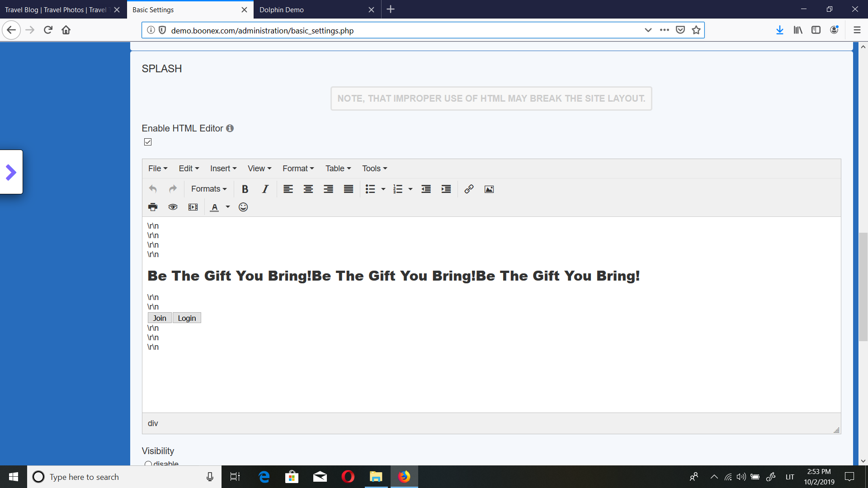Click the print icon in editor
The width and height of the screenshot is (868, 488).
click(153, 207)
